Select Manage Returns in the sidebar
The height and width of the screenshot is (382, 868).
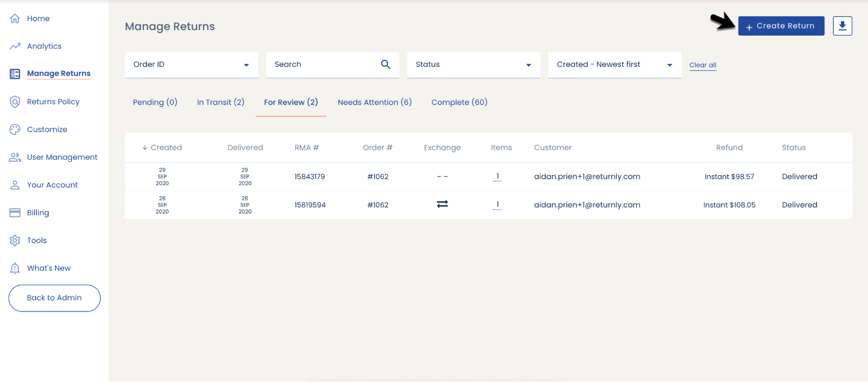click(59, 73)
